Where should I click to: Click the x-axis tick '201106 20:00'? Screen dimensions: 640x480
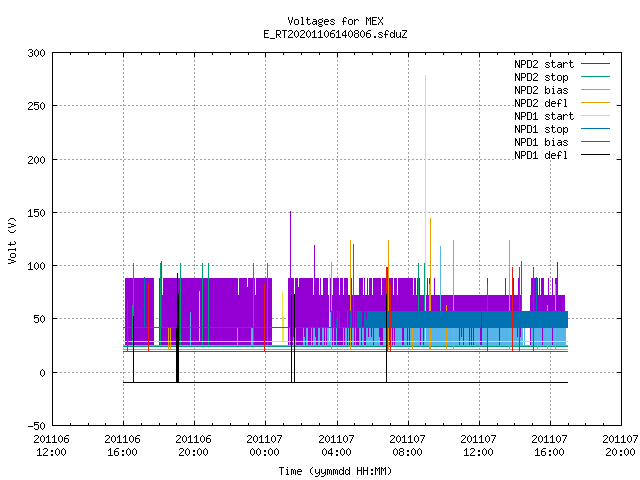pyautogui.click(x=194, y=446)
